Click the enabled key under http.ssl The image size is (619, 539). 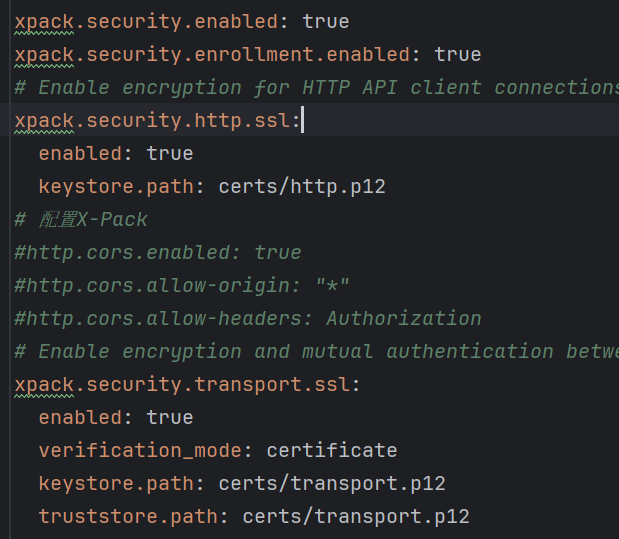[81, 154]
